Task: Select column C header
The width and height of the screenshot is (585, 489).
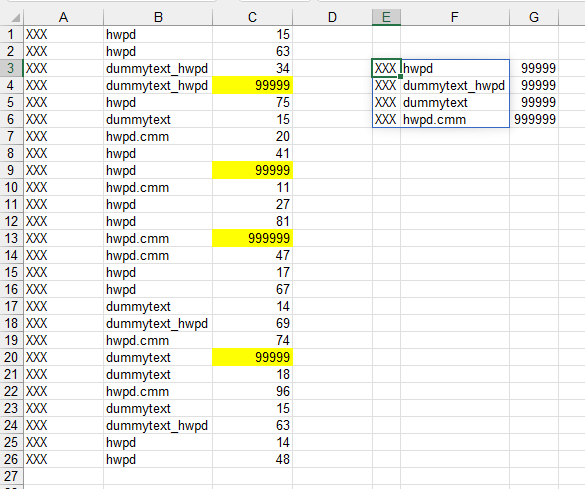Action: click(253, 17)
